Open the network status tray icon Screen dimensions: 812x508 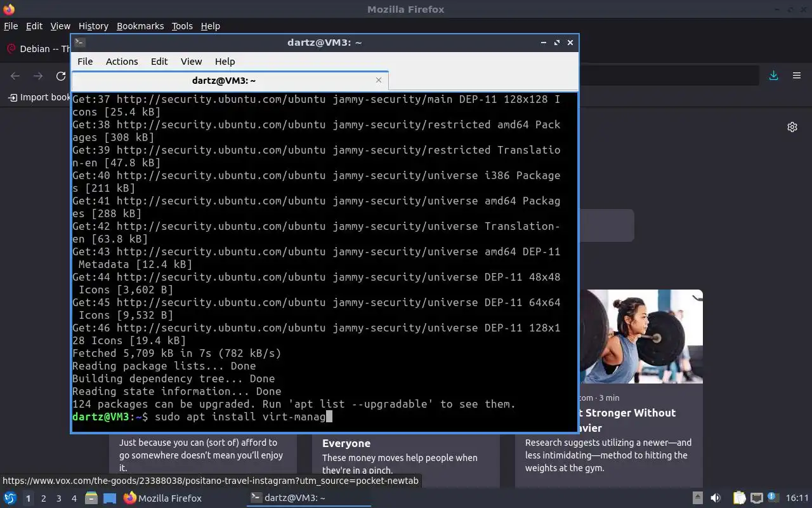point(756,498)
